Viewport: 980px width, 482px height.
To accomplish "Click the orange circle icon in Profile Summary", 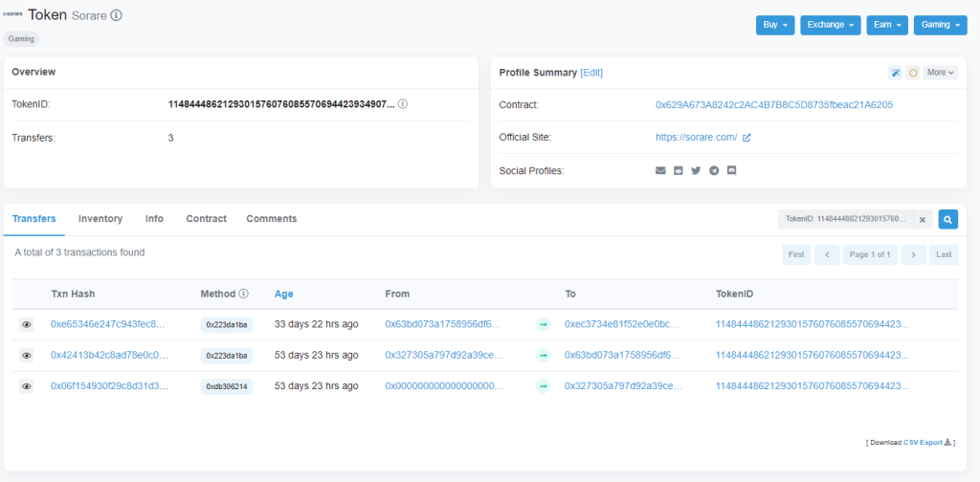I will pyautogui.click(x=913, y=73).
